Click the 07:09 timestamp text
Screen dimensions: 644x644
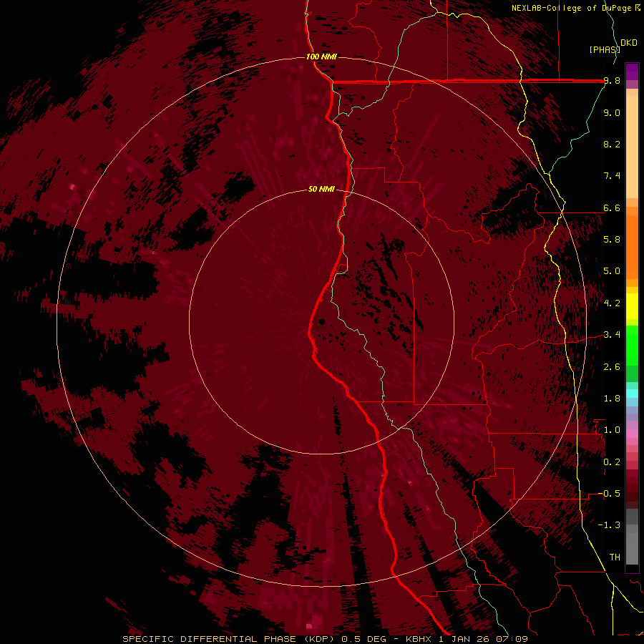[x=514, y=639]
